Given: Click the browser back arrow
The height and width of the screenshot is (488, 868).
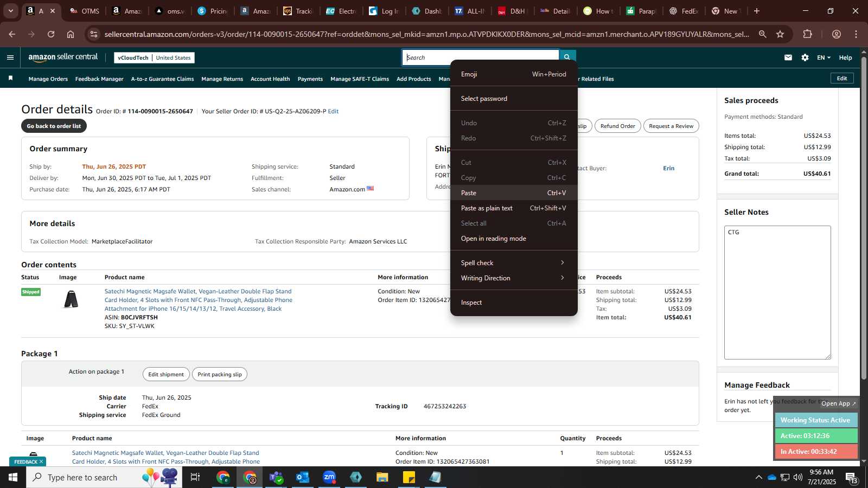Looking at the screenshot, I should (x=12, y=34).
